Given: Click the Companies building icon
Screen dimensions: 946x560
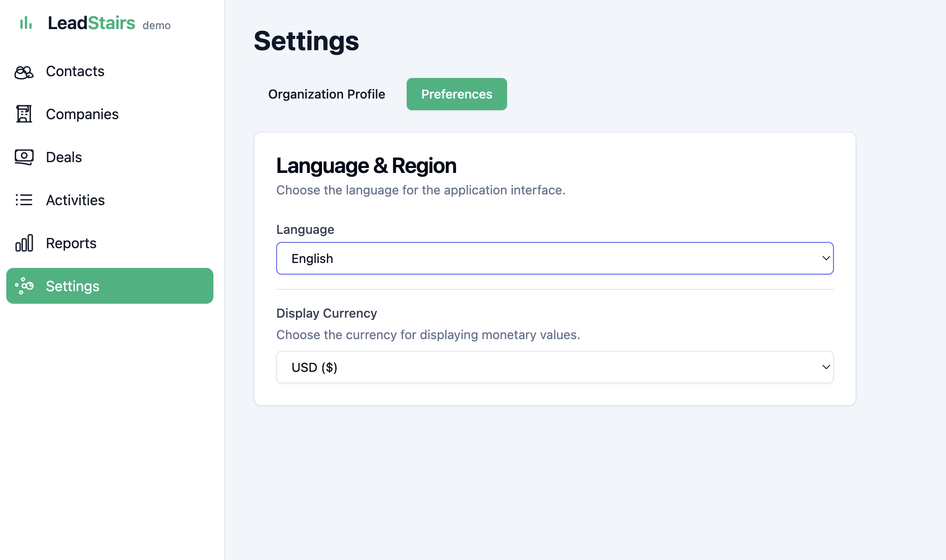Looking at the screenshot, I should [24, 114].
